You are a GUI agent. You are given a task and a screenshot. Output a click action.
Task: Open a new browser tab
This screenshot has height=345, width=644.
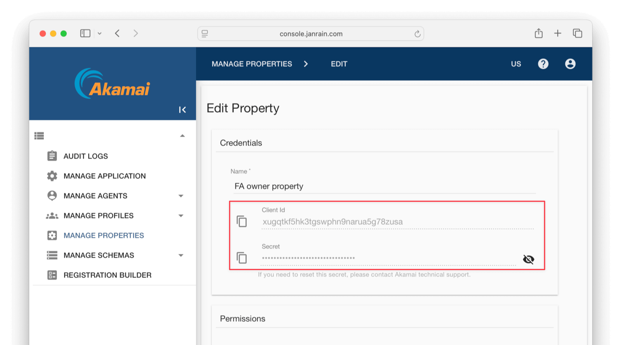click(558, 33)
